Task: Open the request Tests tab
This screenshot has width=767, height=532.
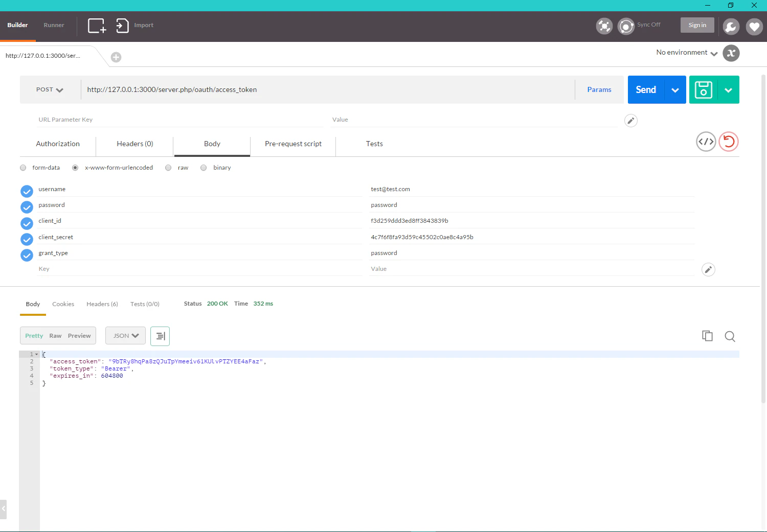Action: click(374, 144)
